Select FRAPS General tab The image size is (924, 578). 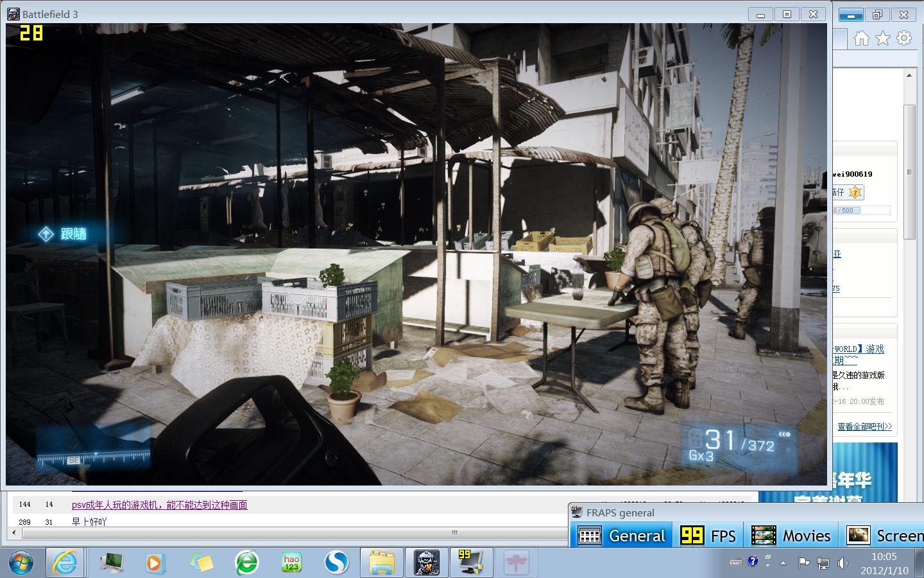(622, 536)
